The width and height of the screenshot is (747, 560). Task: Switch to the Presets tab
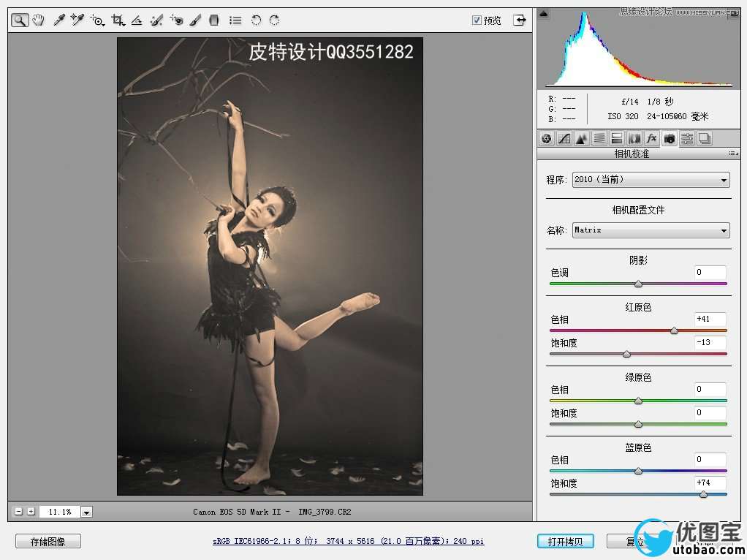(x=687, y=139)
